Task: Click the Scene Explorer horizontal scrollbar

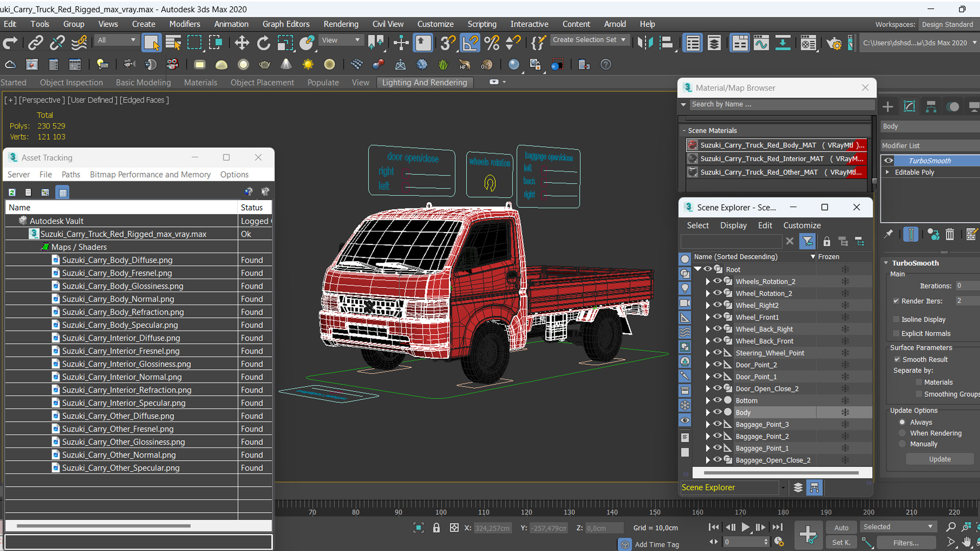Action: click(x=781, y=473)
